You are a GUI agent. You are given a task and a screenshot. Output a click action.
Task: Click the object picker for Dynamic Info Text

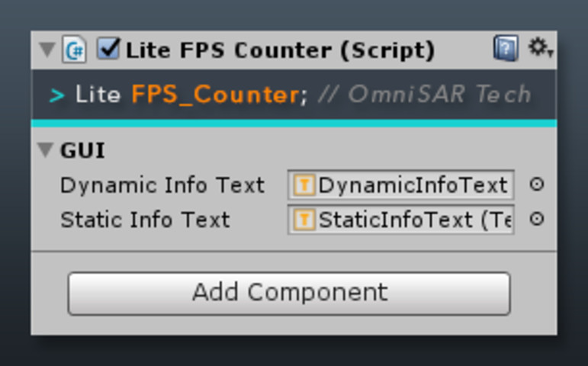tap(537, 185)
